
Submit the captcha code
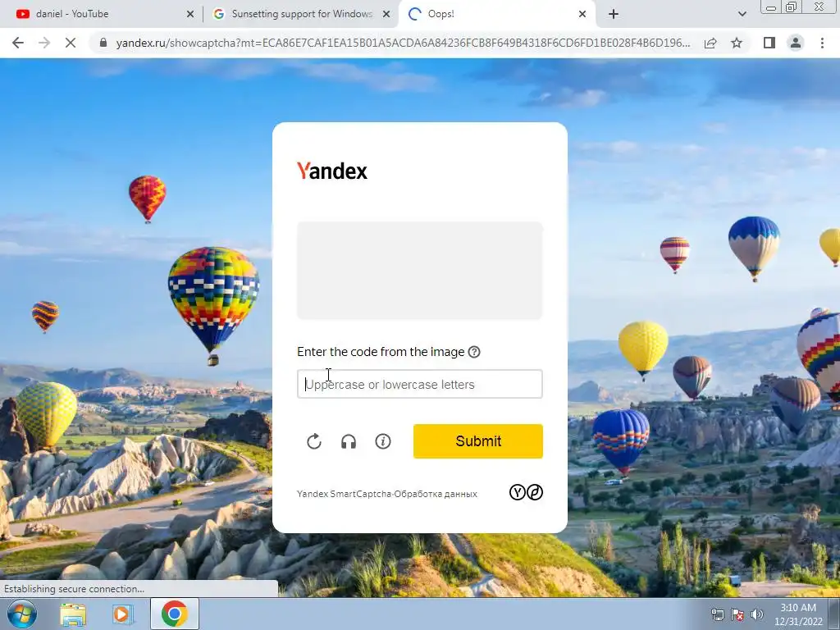pyautogui.click(x=478, y=441)
